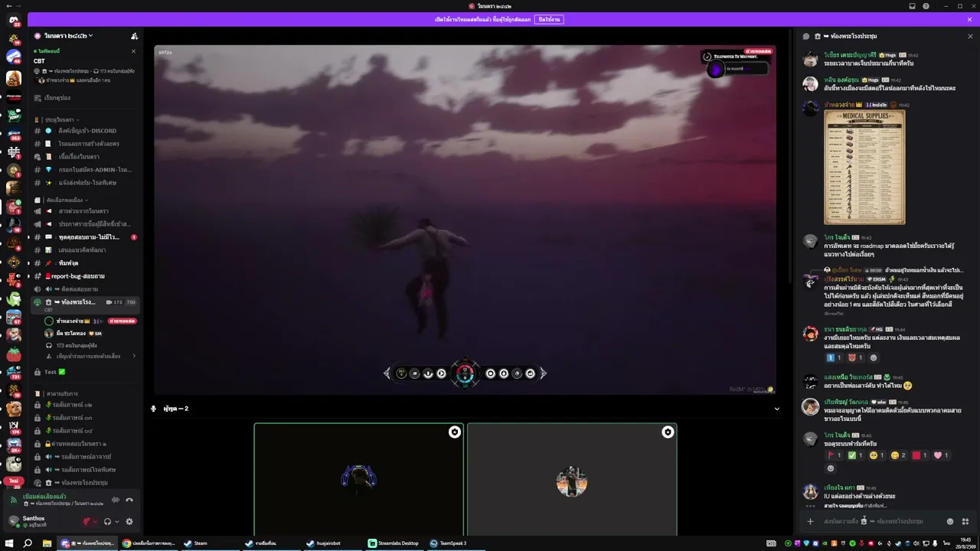980x551 pixels.
Task: Select the เนื้อเรื่องวิมนตรา channel
Action: point(85,157)
